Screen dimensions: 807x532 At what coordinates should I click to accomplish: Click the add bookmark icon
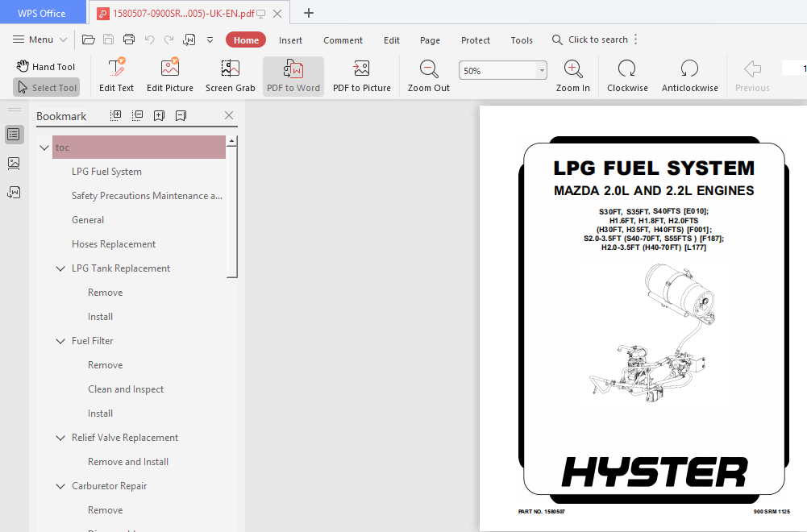(x=159, y=115)
